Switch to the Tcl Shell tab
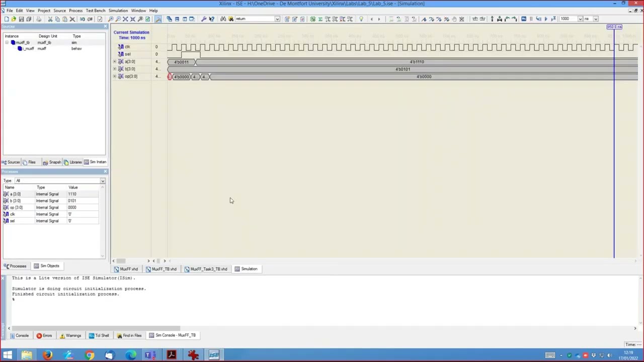The height and width of the screenshot is (362, 644). pos(99,335)
